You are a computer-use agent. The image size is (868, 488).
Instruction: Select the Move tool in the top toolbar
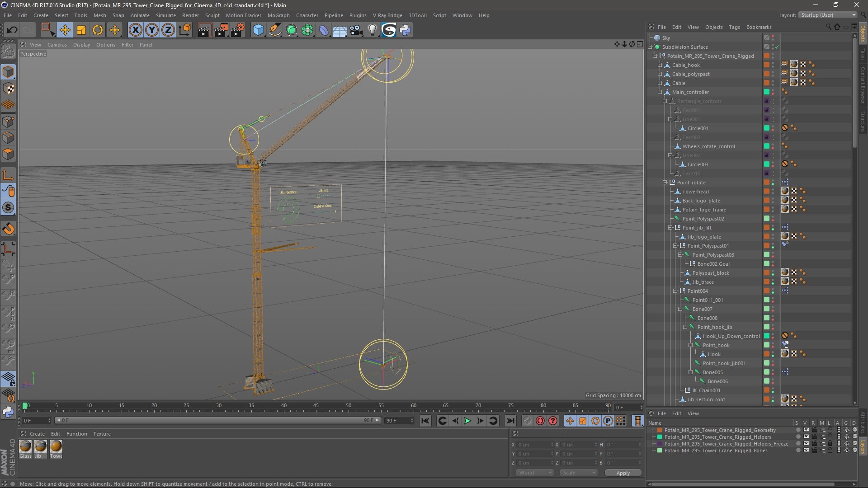coord(65,30)
